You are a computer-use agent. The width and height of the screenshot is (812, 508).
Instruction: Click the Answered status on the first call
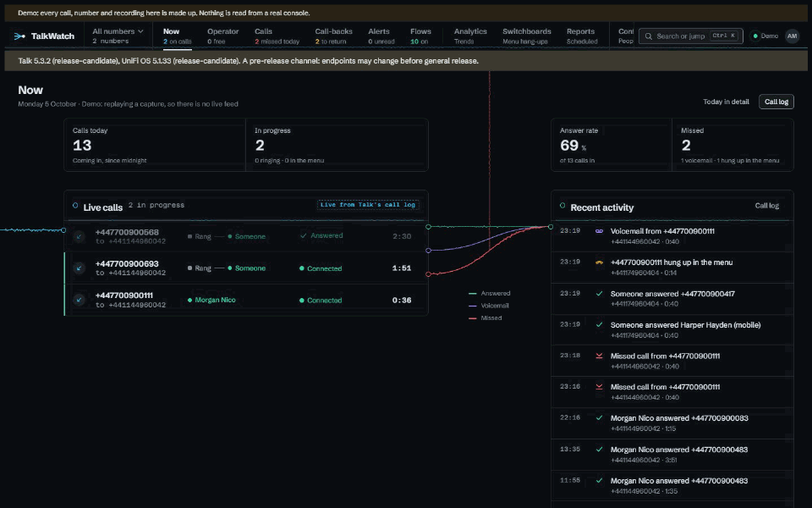pos(321,236)
